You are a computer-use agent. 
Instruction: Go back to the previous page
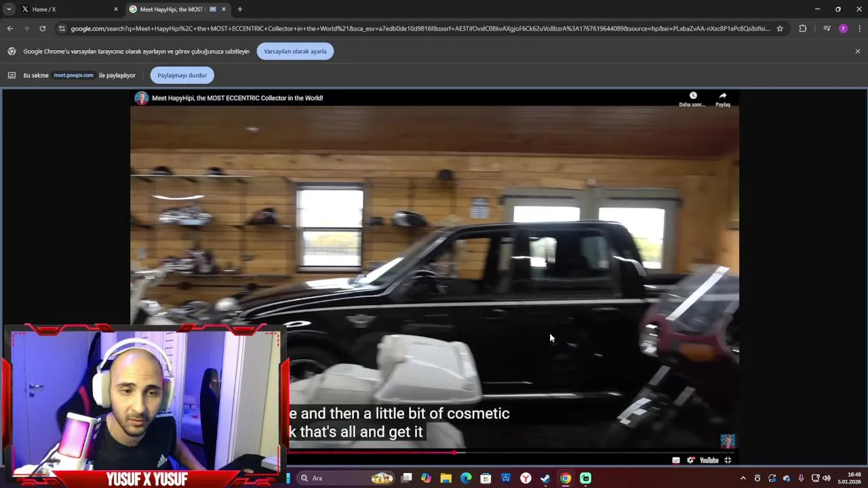[9, 28]
